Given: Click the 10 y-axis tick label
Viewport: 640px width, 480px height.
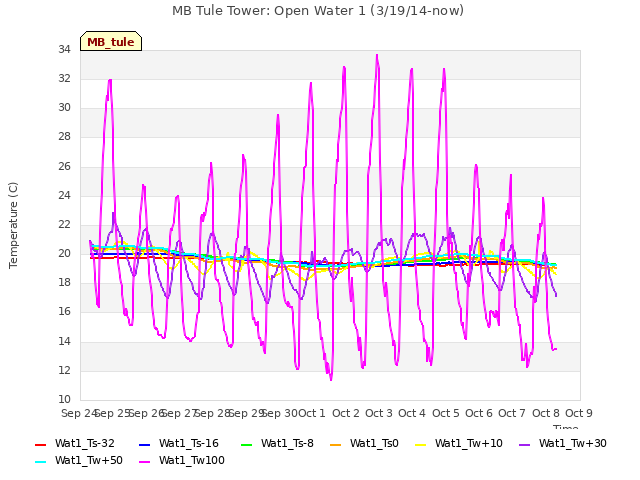Looking at the screenshot, I should point(64,399).
